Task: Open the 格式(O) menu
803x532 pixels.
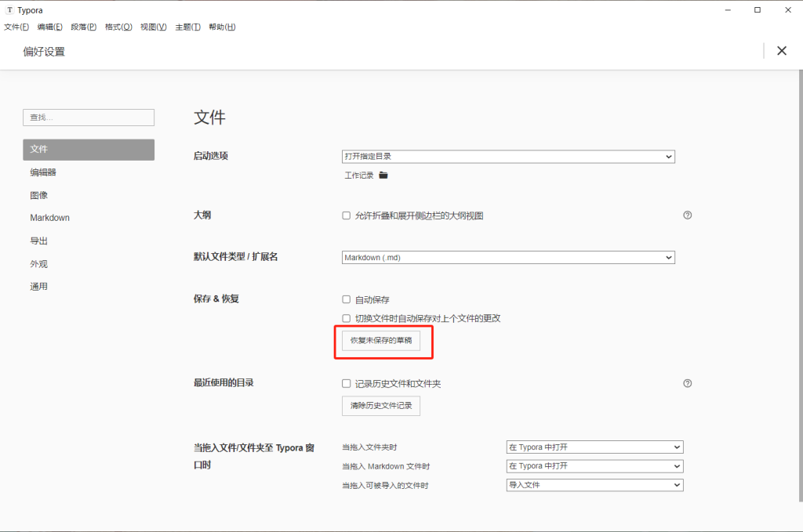Action: coord(118,27)
